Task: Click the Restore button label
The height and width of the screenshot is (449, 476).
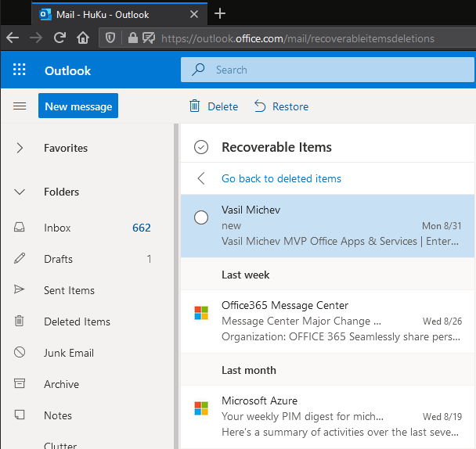Action: click(290, 106)
